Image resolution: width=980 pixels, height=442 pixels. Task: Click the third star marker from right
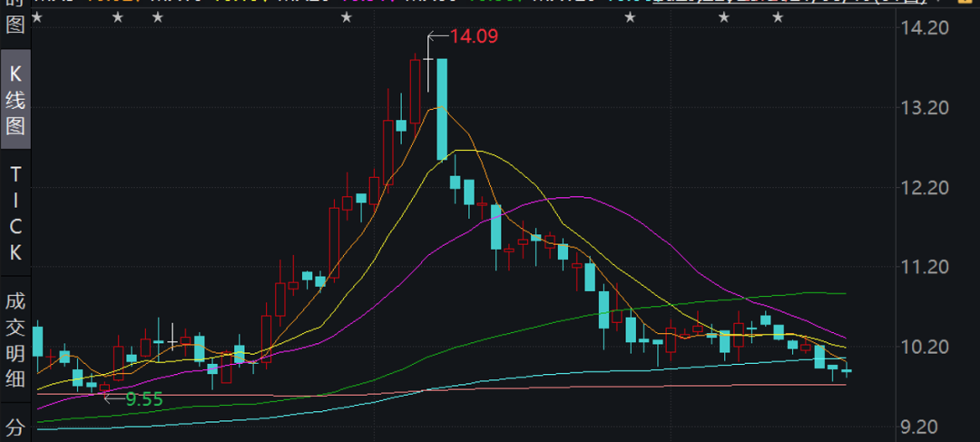point(631,18)
